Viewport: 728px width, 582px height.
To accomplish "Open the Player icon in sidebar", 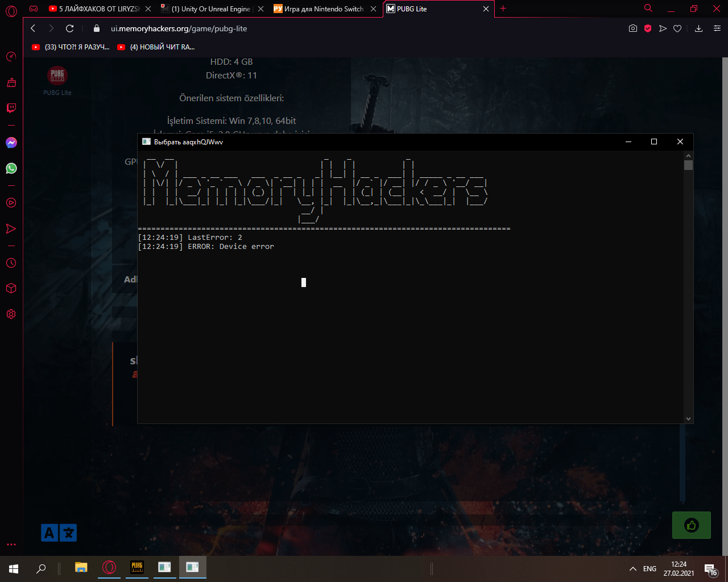I will pos(11,202).
